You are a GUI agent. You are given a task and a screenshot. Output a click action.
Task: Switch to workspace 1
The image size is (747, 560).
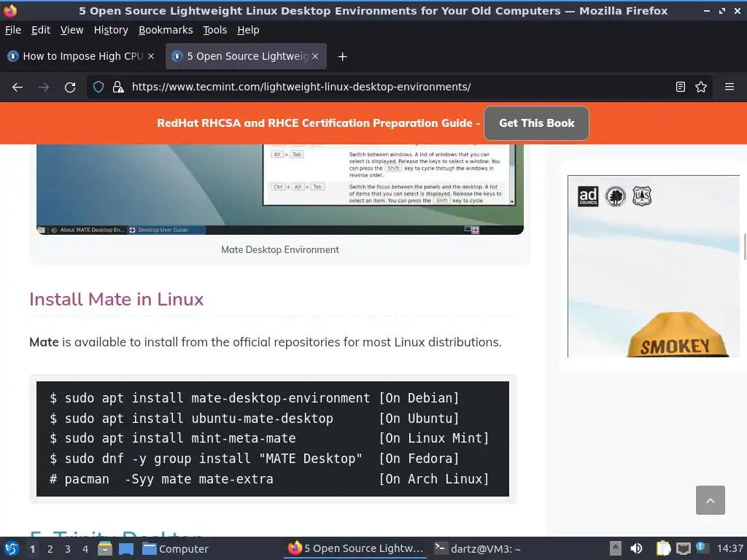point(32,549)
